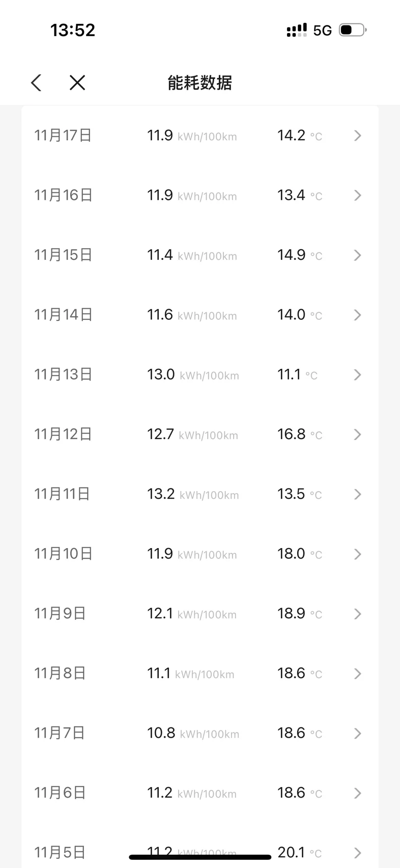
Task: Tap the 11月6日 date label
Action: [x=60, y=793]
